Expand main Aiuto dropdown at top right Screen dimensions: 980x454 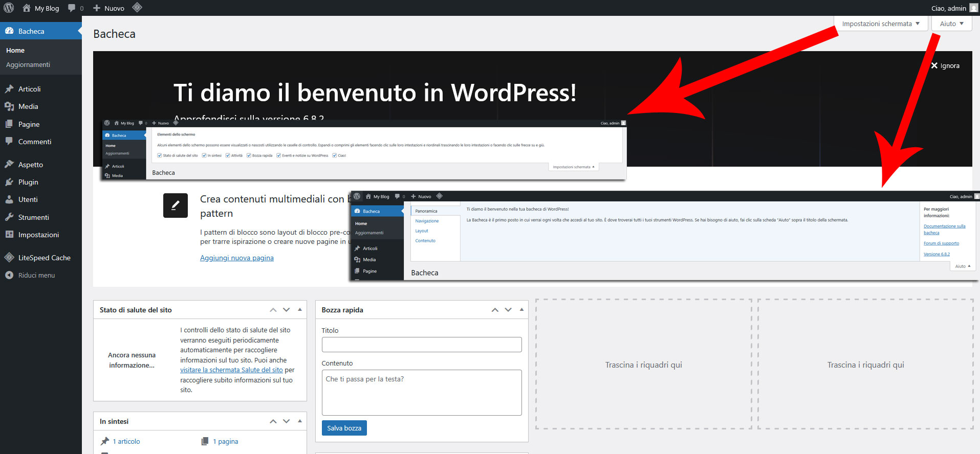pos(952,24)
